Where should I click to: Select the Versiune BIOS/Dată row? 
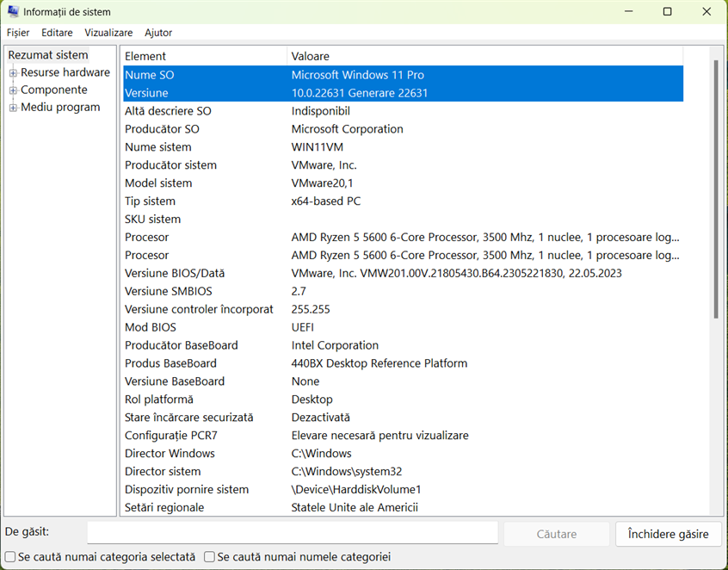pyautogui.click(x=403, y=273)
